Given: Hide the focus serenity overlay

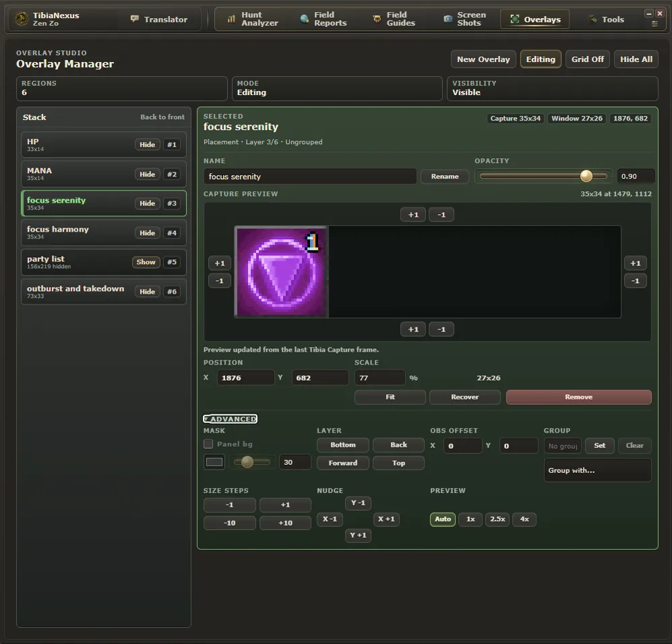Looking at the screenshot, I should (x=147, y=203).
